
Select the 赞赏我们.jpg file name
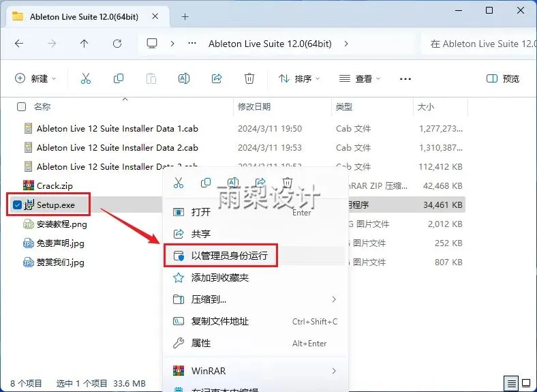[60, 262]
